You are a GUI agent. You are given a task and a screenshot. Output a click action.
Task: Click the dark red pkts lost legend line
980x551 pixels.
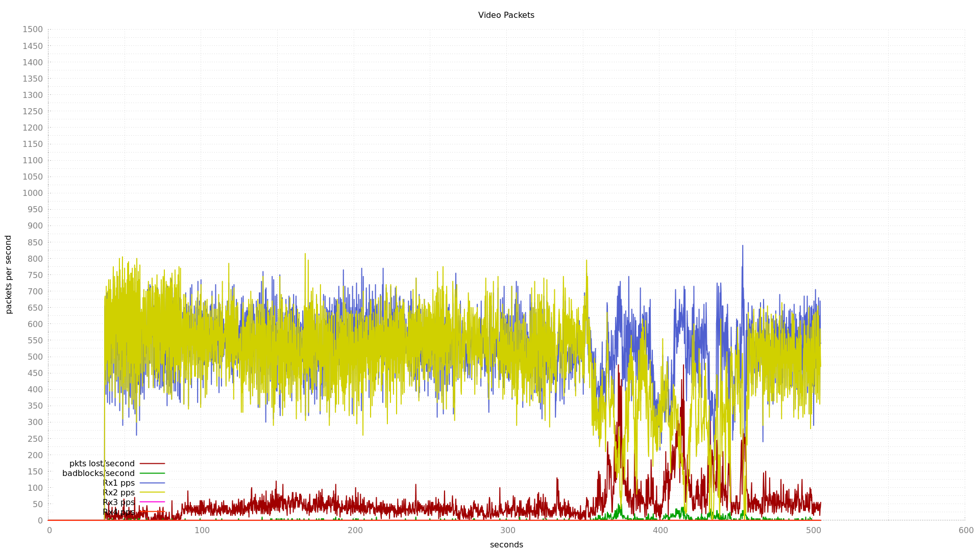coord(152,464)
